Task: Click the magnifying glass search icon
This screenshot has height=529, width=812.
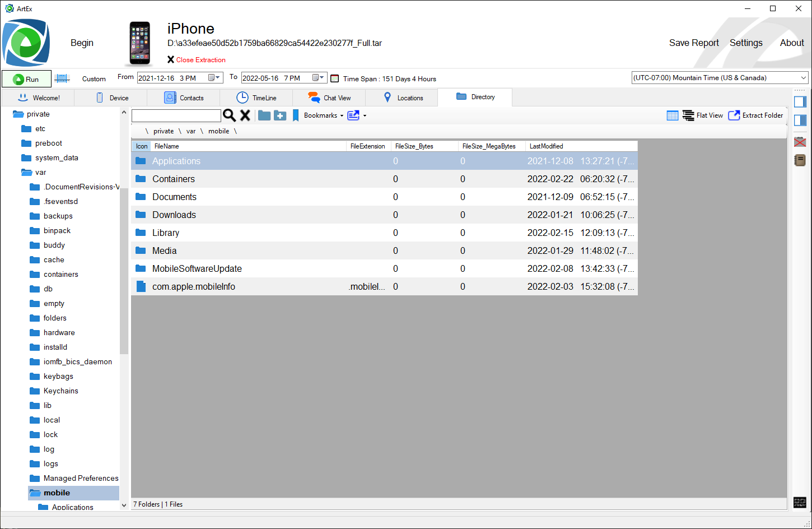Action: pyautogui.click(x=230, y=115)
